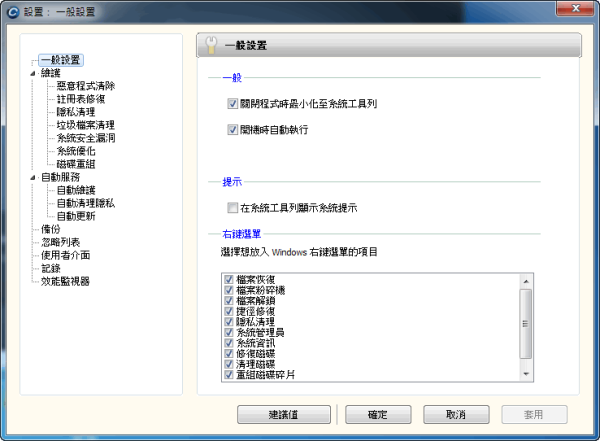
Task: Confirm with the 確定 button
Action: (x=378, y=415)
